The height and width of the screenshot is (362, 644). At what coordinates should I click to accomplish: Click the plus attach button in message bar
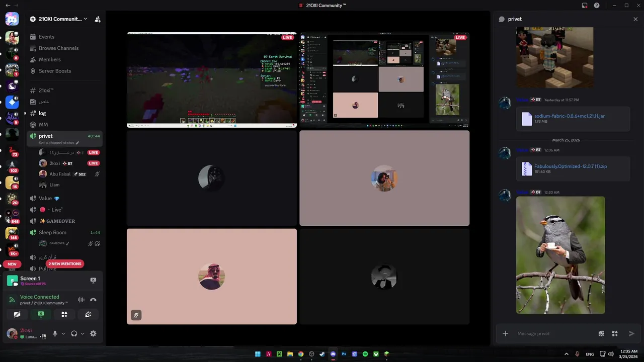coord(506,333)
